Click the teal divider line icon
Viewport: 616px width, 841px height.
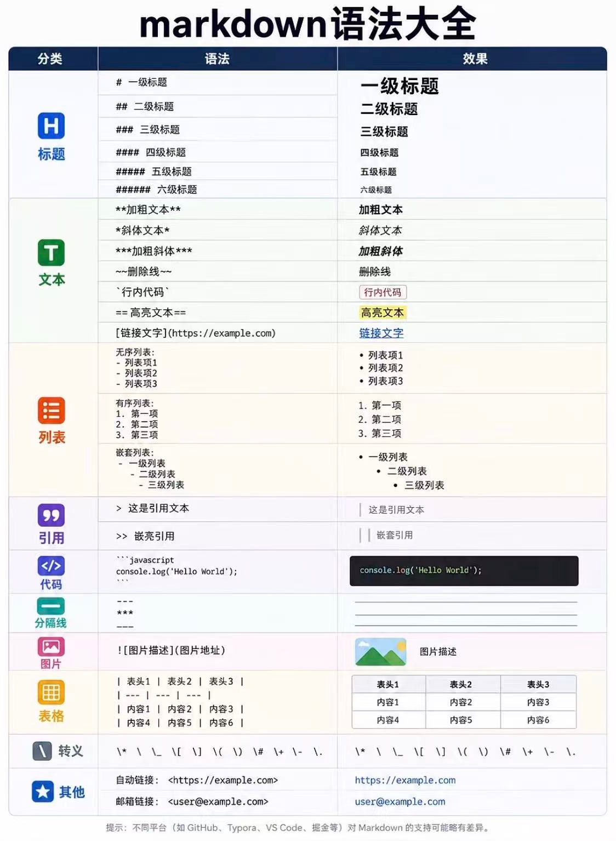[51, 606]
